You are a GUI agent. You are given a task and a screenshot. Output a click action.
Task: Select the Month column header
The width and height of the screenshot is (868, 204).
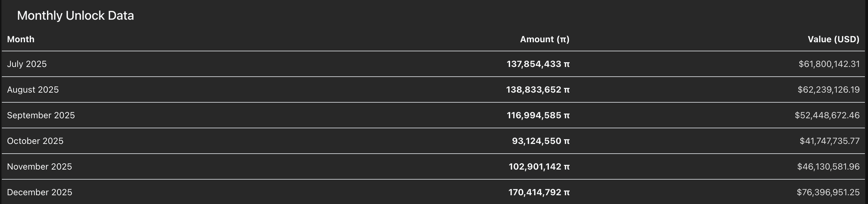pyautogui.click(x=21, y=39)
